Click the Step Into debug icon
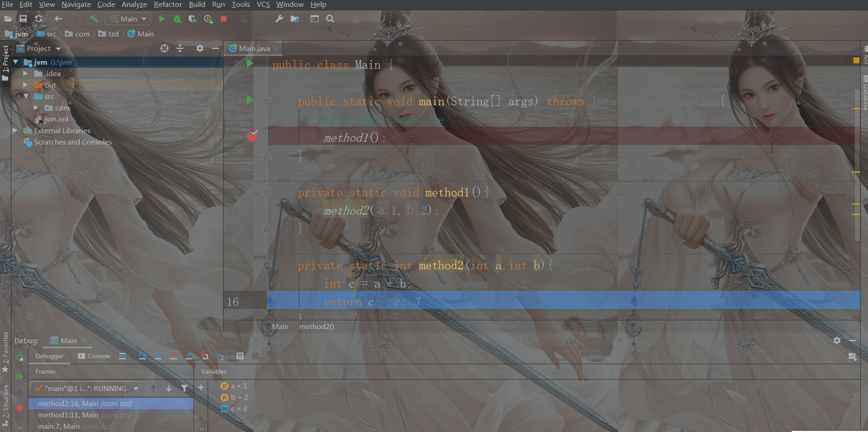This screenshot has height=432, width=868. (x=158, y=356)
